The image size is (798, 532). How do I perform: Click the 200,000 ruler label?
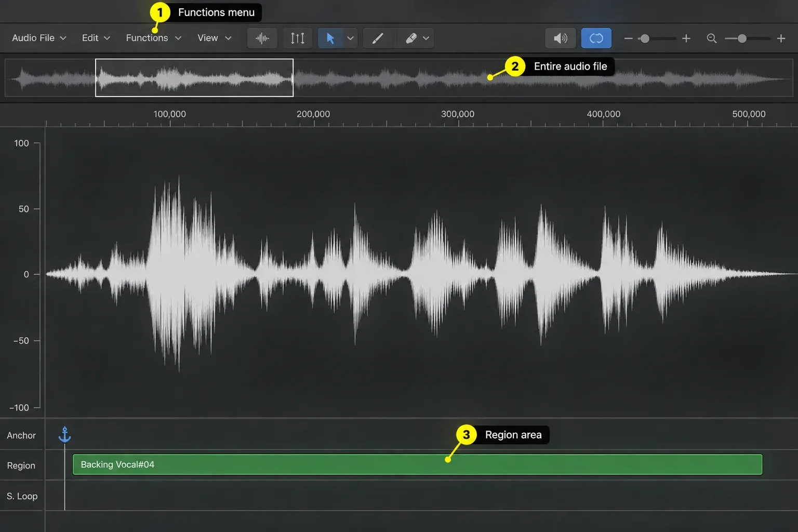(x=313, y=114)
